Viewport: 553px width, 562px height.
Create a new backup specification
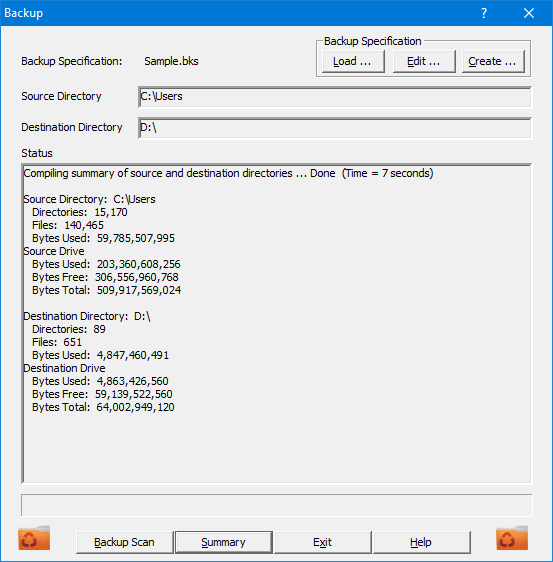[x=493, y=62]
